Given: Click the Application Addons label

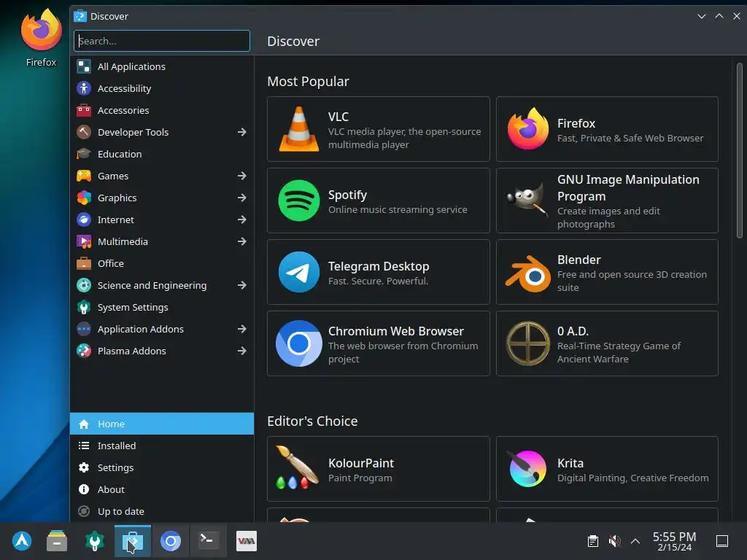Looking at the screenshot, I should (141, 329).
